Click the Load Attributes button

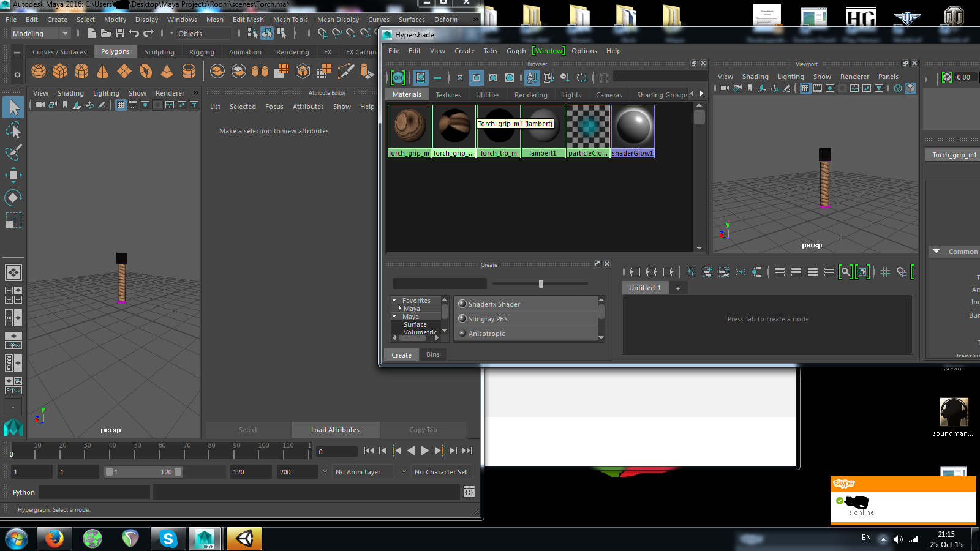pos(335,430)
